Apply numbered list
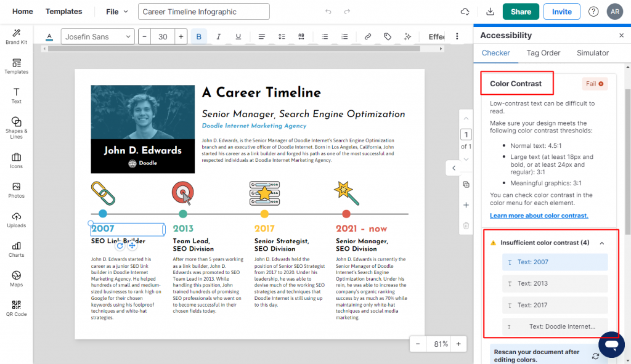This screenshot has height=364, width=631. (x=344, y=36)
